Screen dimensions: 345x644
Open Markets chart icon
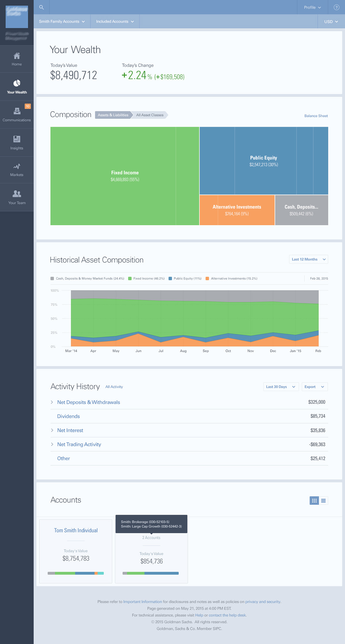(17, 167)
